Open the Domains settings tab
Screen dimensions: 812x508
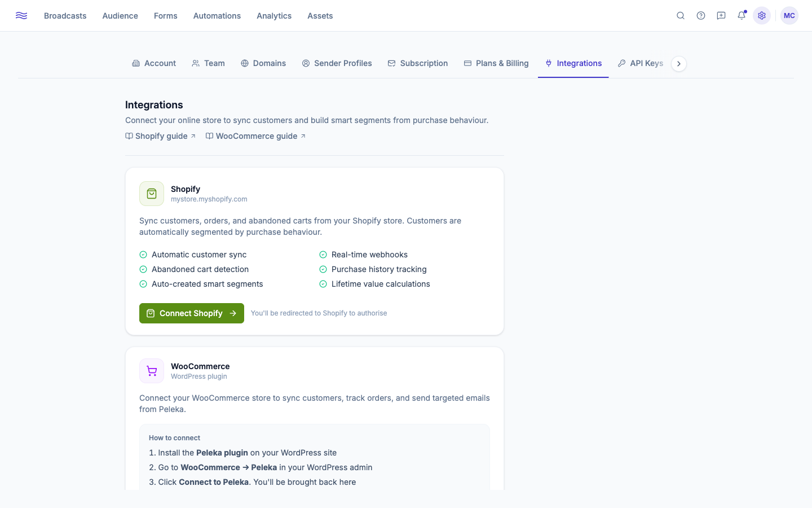[x=263, y=63]
